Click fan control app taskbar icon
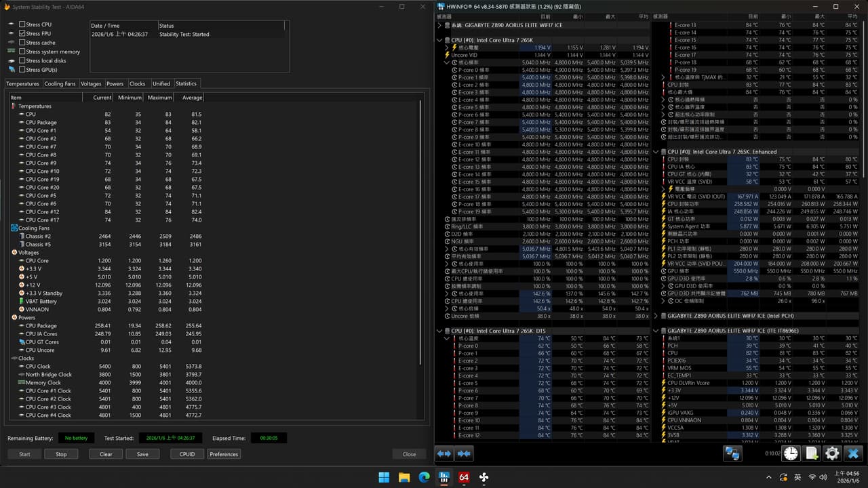The width and height of the screenshot is (868, 488). pos(484,477)
